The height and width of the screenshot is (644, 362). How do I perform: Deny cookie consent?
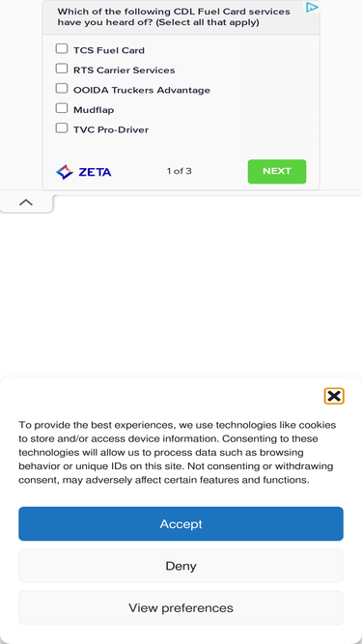[x=181, y=566]
